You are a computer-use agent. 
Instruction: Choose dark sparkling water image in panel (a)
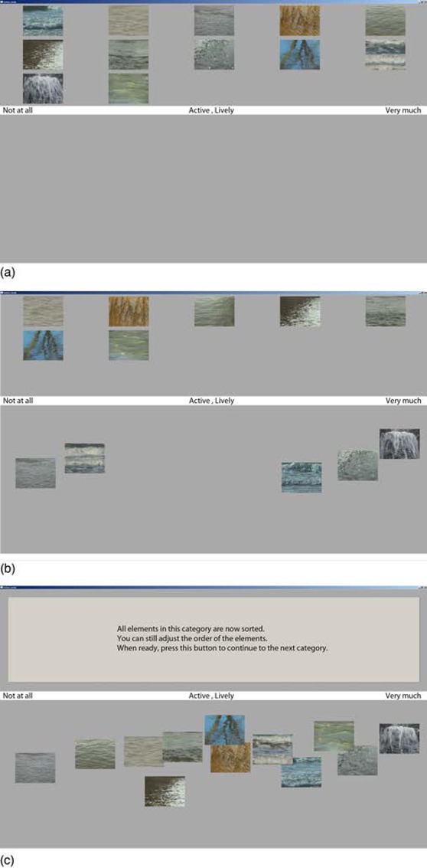(x=43, y=54)
